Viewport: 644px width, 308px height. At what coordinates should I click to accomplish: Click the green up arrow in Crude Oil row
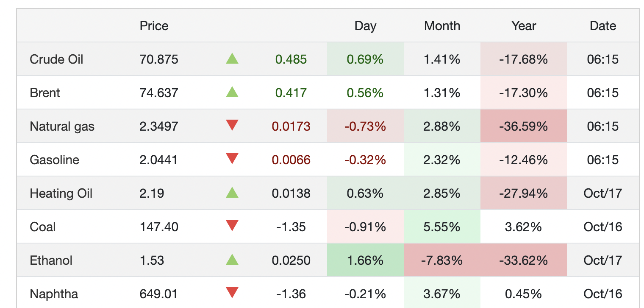tap(232, 59)
